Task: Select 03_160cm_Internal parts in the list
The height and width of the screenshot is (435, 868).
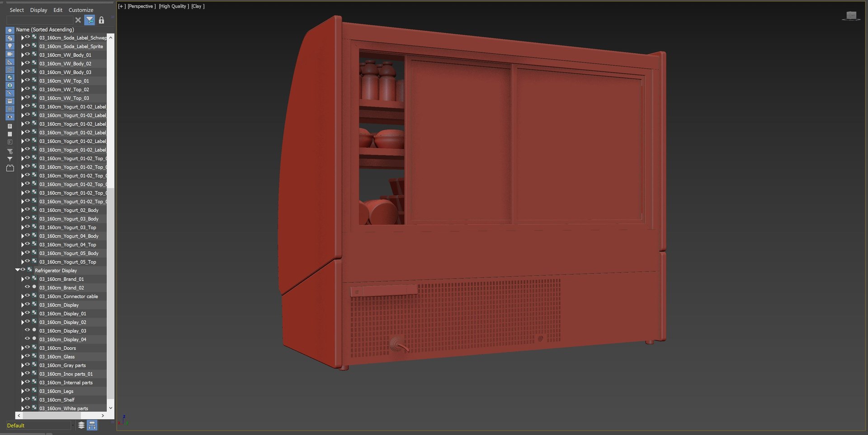Action: 66,383
